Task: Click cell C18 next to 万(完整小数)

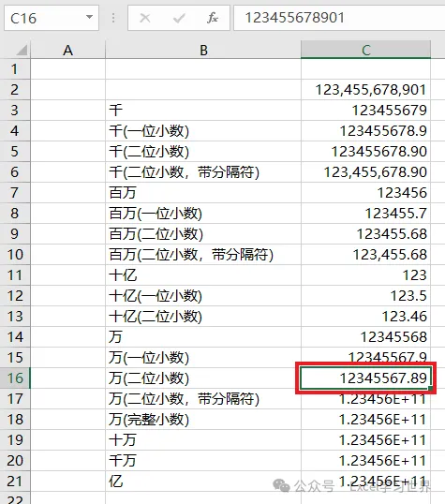Action: (365, 419)
